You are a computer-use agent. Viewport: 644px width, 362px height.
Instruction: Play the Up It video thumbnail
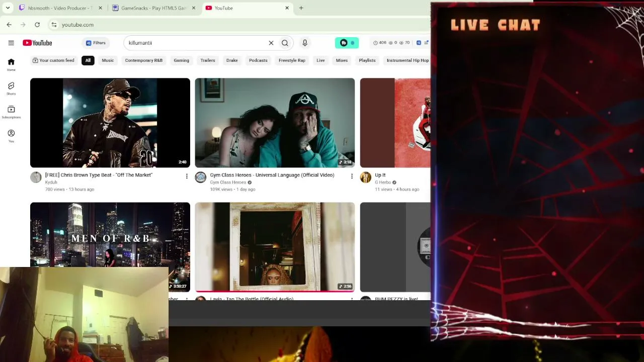(395, 123)
